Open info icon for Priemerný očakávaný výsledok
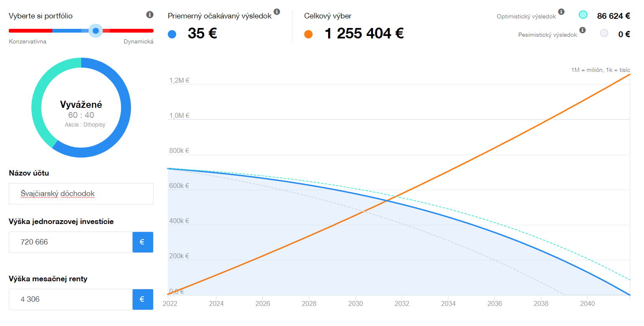Viewport: 644px width, 326px height. point(277,12)
